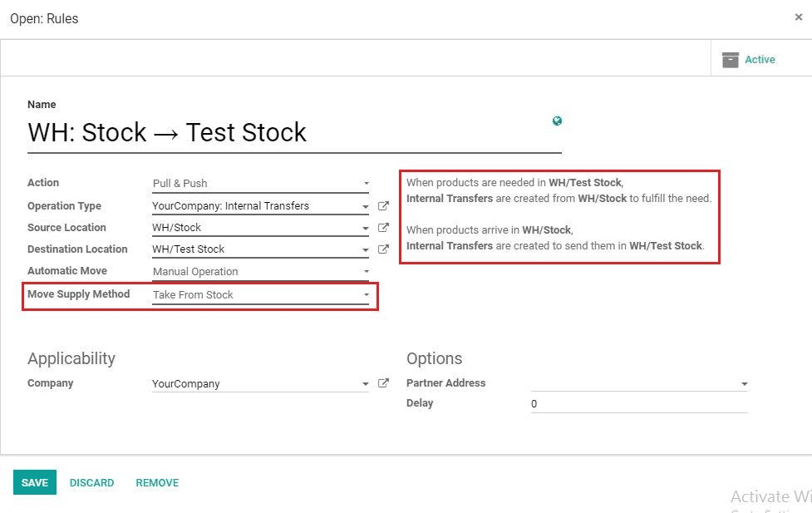Open external link for Destination Location

[383, 249]
